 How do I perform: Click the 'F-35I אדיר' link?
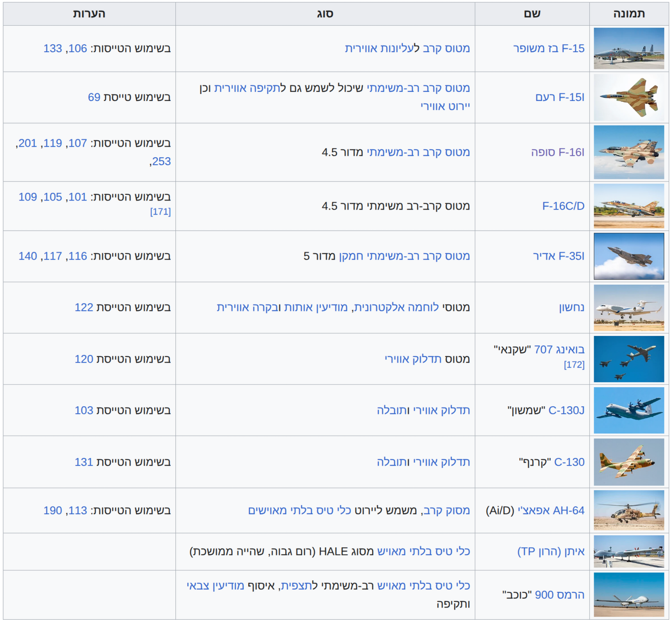tap(559, 256)
